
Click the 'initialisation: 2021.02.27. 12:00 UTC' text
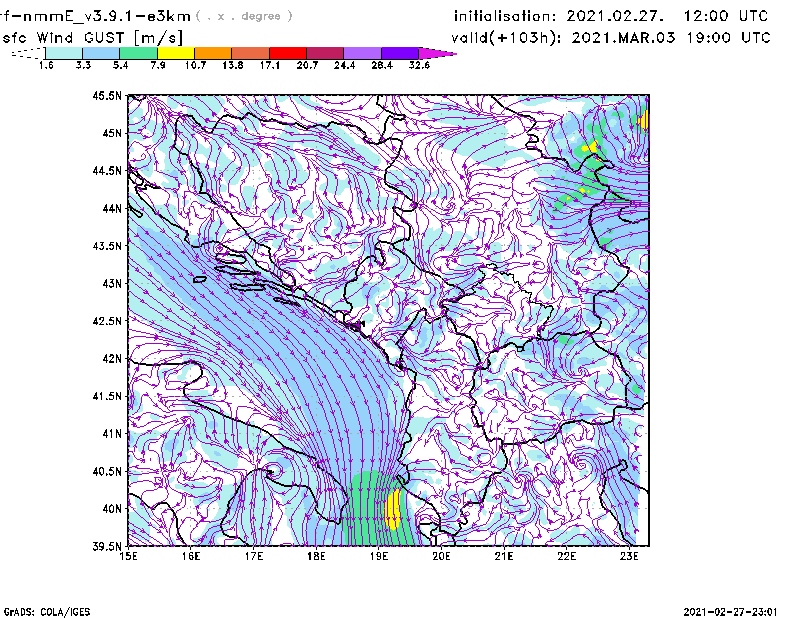[x=611, y=16]
